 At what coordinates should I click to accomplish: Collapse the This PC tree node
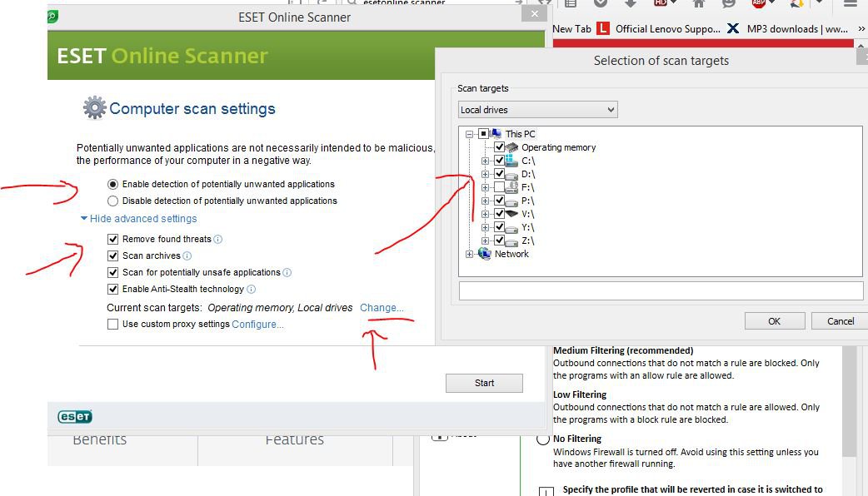click(470, 134)
